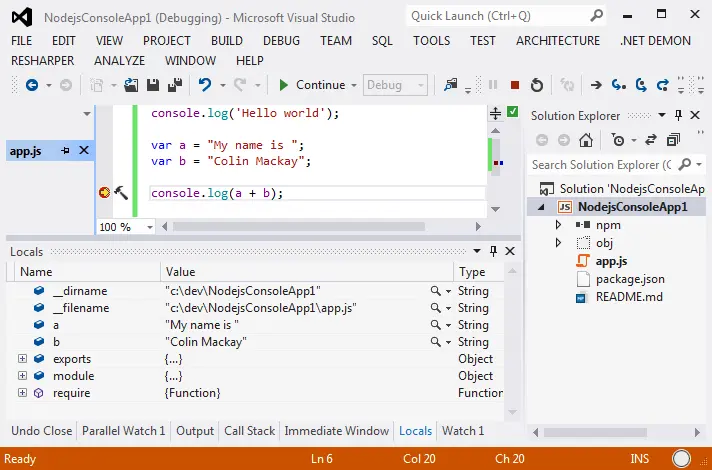Viewport: 712px width, 470px height.
Task: Switch to the Watch 1 tab
Action: pyautogui.click(x=463, y=430)
